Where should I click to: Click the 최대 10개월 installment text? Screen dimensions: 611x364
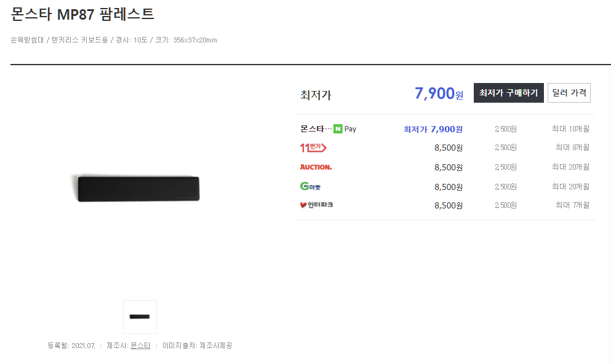570,129
